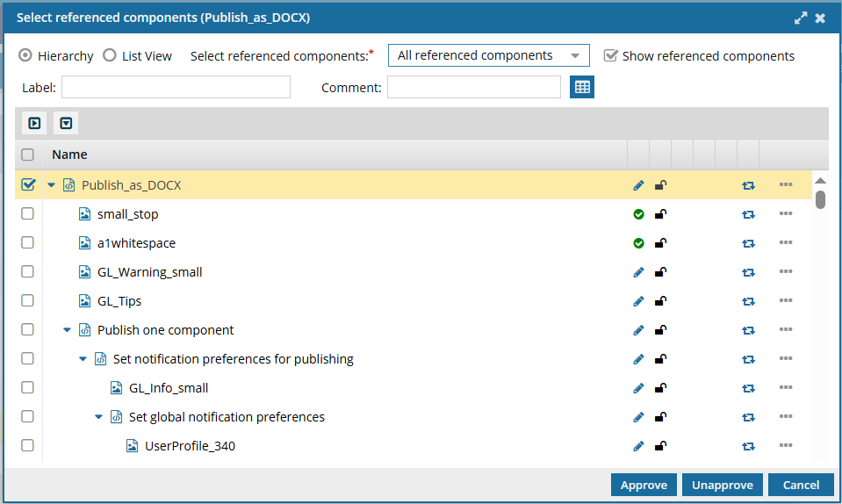This screenshot has width=842, height=504.
Task: Click the vertical scrollbar thumb
Action: pos(820,199)
